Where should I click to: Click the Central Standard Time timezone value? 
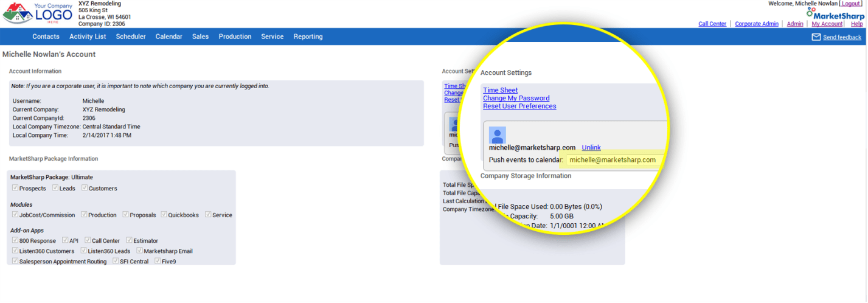[x=111, y=127]
